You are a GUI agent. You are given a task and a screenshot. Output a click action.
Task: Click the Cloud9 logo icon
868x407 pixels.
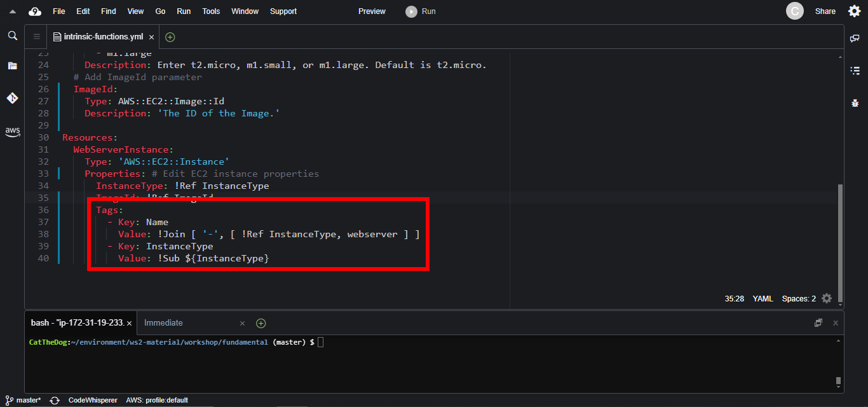pos(35,11)
